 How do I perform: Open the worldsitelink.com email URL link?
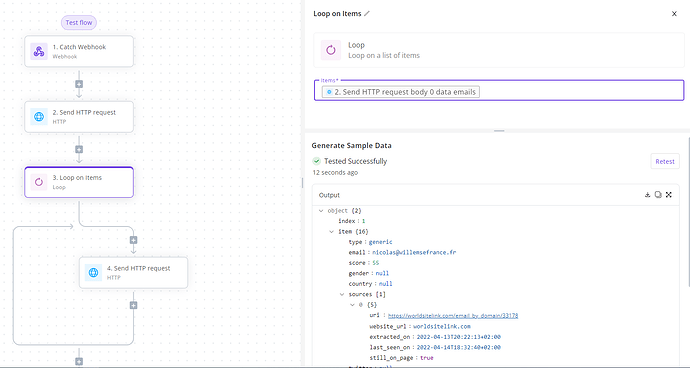453,316
